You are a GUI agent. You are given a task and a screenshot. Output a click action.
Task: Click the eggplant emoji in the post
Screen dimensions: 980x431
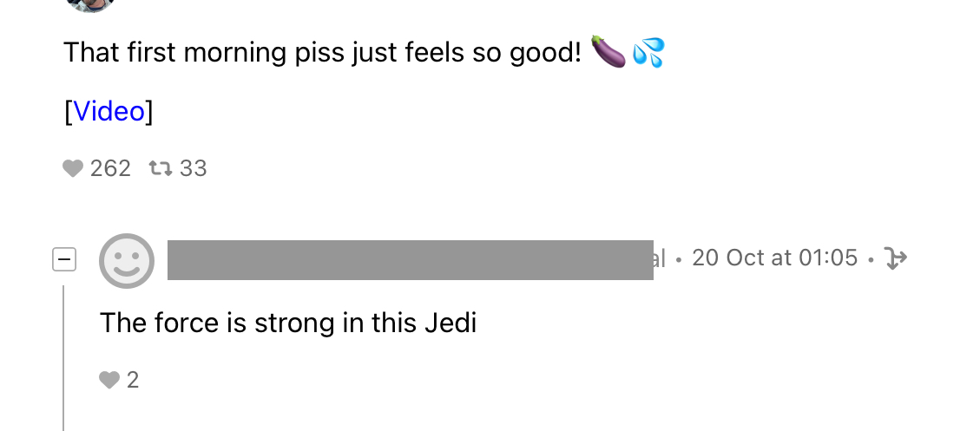(x=608, y=52)
